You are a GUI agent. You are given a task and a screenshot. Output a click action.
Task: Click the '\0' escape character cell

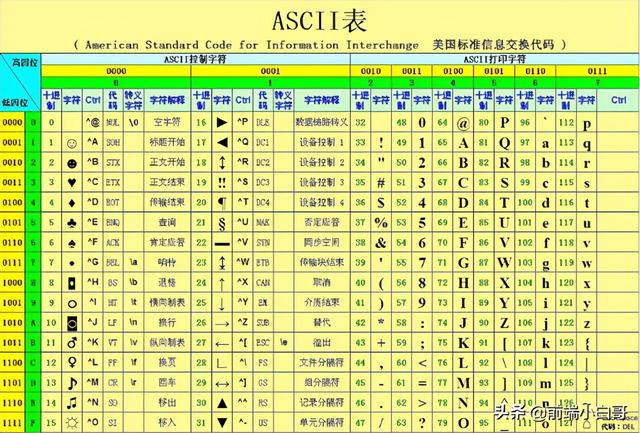click(133, 122)
